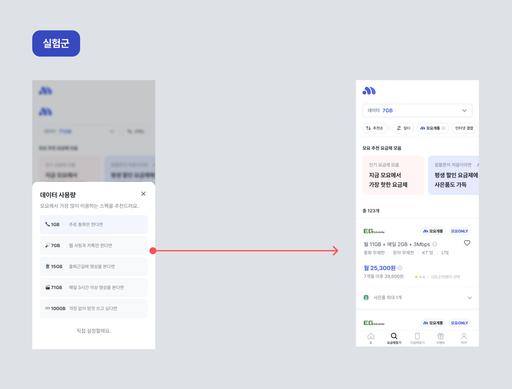Toggle the 모요개통 filter chip
The width and height of the screenshot is (512, 389).
click(432, 128)
